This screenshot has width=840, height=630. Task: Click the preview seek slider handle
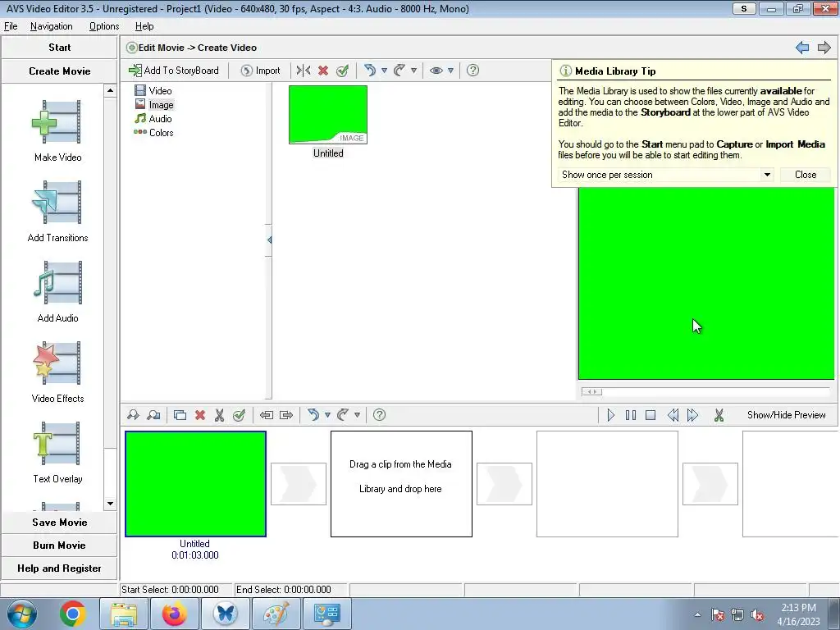click(592, 391)
